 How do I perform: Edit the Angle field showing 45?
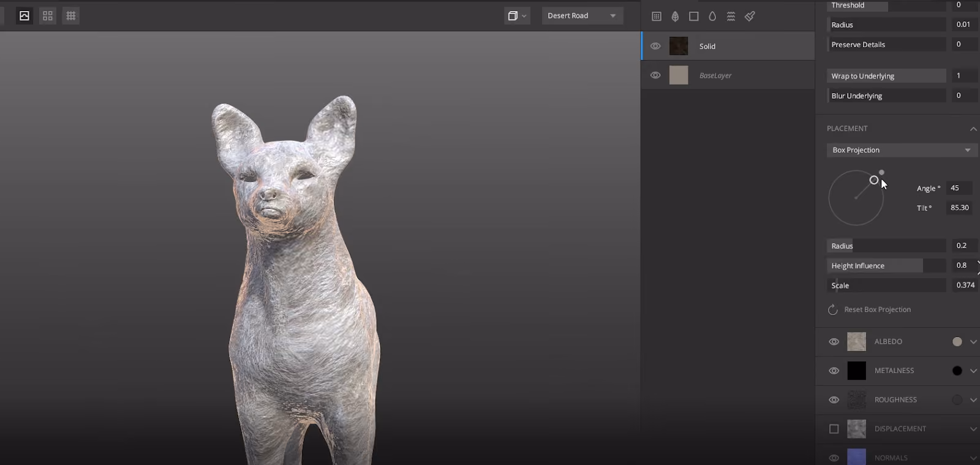click(x=960, y=188)
